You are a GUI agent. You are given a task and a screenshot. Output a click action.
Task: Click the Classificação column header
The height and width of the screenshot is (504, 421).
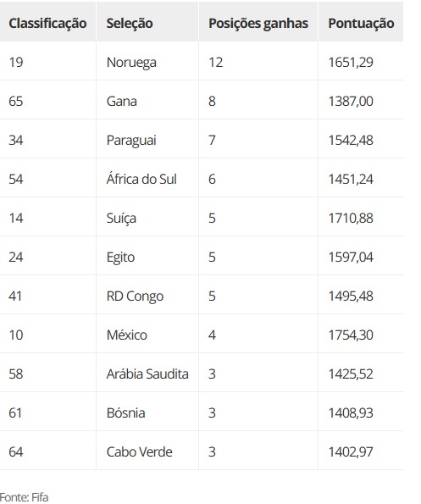(47, 24)
